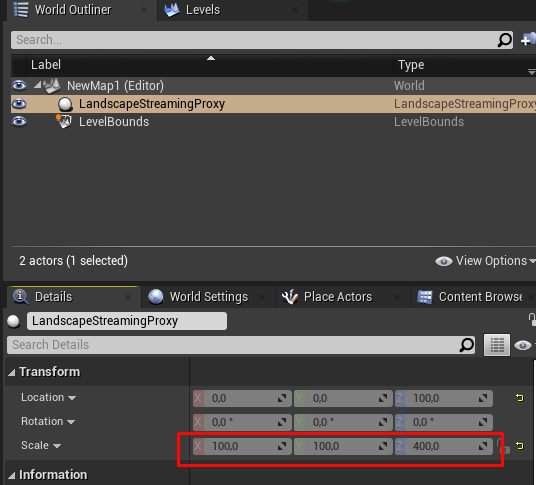Click the details eye filter icon
Viewport: 536px width, 485px height.
click(523, 345)
